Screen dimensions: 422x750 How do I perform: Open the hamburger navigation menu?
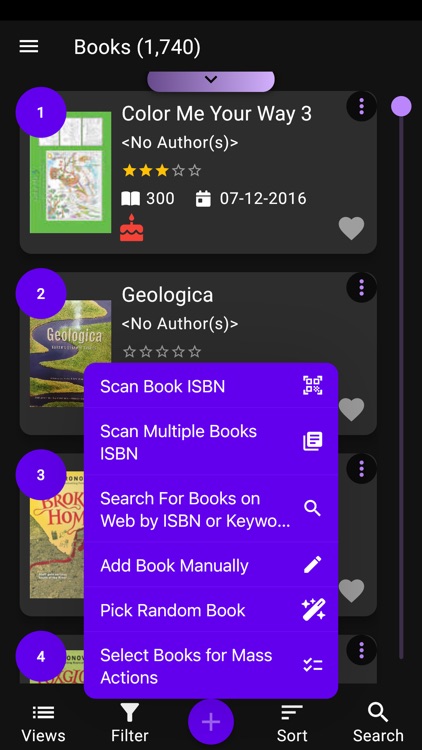tap(29, 47)
